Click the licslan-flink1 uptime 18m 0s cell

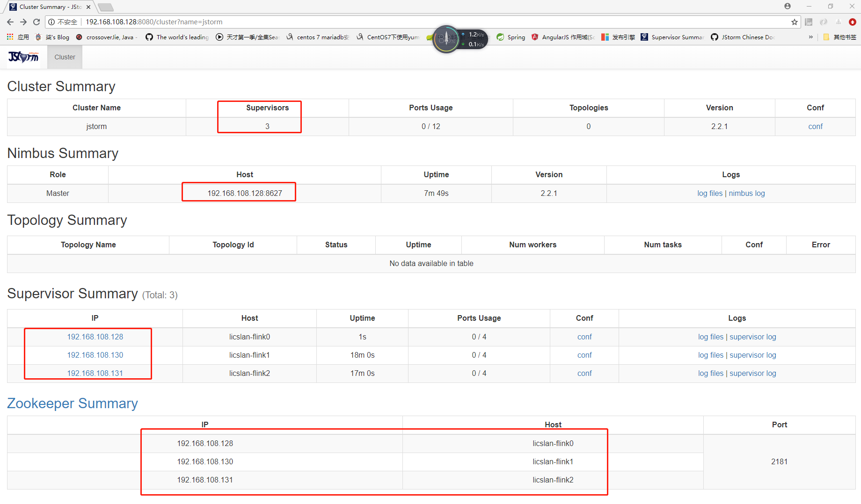pos(362,355)
